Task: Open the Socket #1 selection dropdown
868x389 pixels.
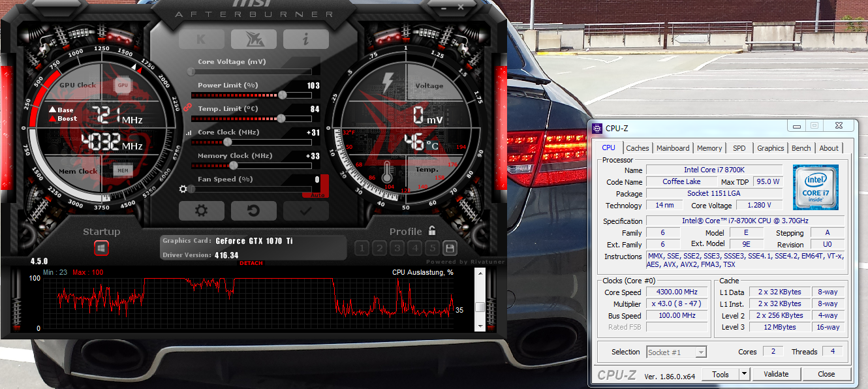Action: coord(676,352)
